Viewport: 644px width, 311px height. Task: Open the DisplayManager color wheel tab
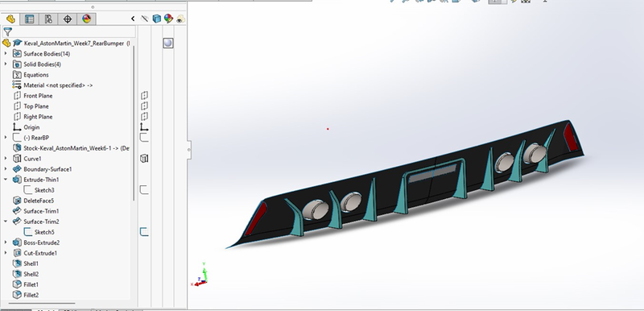[x=86, y=19]
